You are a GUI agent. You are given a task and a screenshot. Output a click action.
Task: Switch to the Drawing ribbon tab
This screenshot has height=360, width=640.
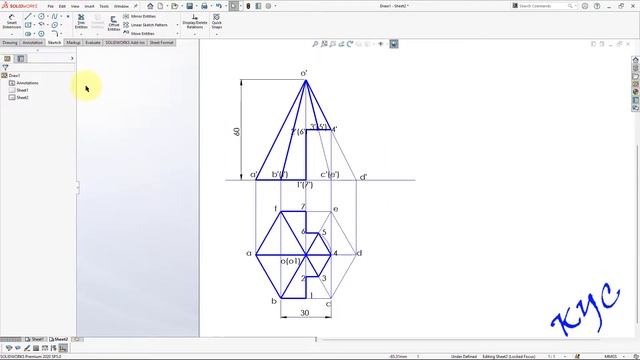pos(10,42)
